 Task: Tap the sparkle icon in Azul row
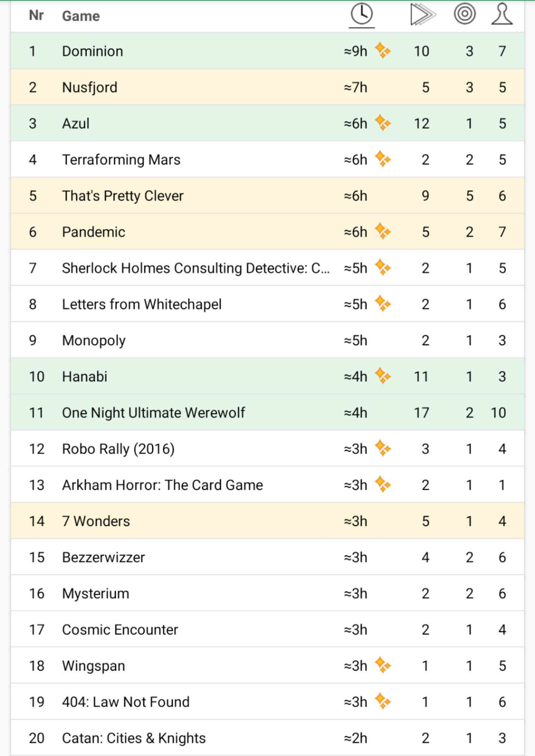coord(383,123)
